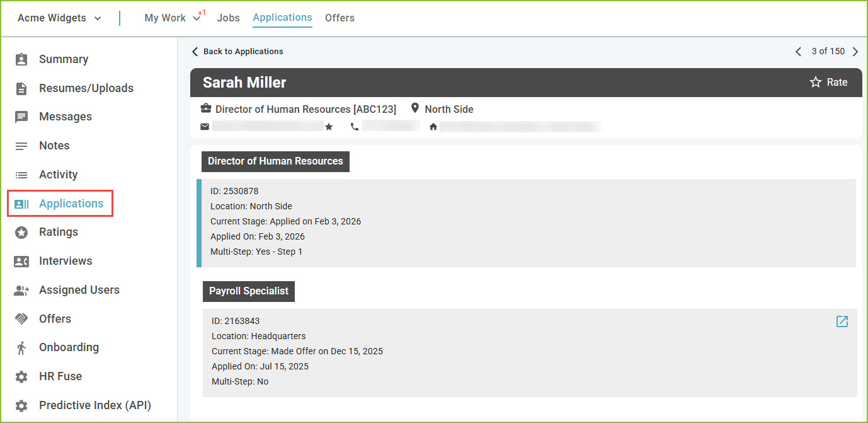Open Resumes/Uploads section
Viewport: 868px width, 423px height.
(x=86, y=88)
